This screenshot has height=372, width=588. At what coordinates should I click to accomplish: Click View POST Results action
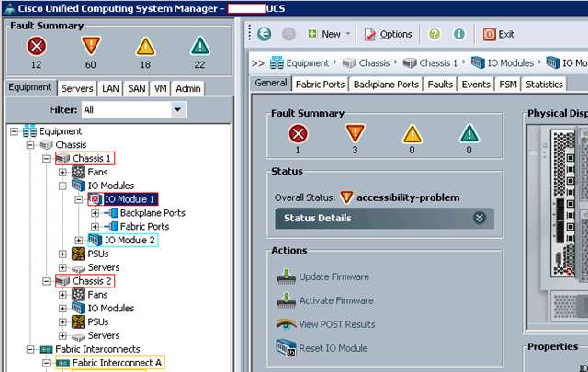click(x=325, y=324)
